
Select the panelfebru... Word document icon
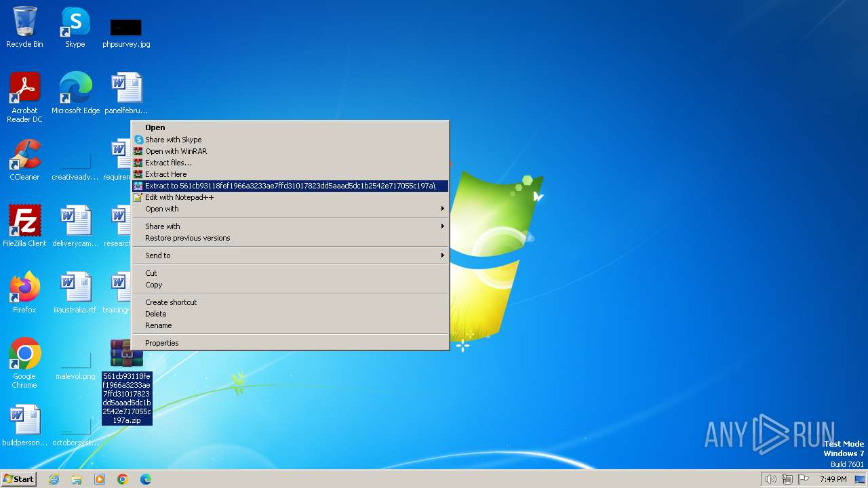pos(126,94)
